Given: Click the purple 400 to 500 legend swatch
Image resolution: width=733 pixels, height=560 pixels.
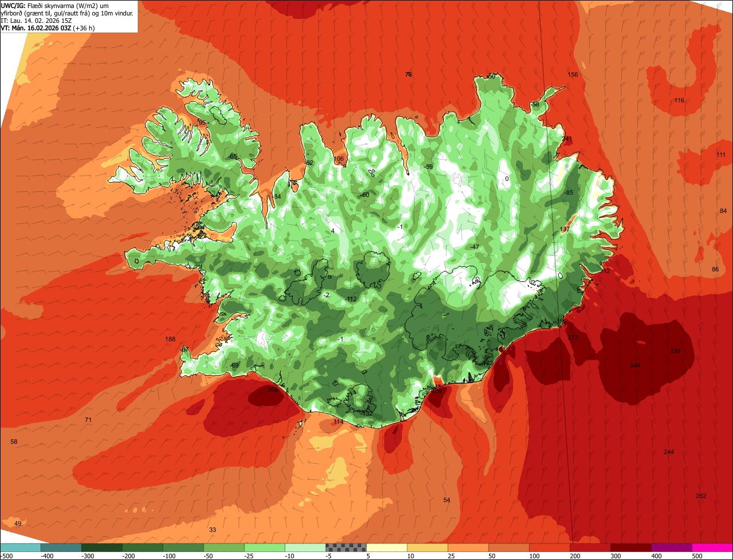Looking at the screenshot, I should [671, 547].
